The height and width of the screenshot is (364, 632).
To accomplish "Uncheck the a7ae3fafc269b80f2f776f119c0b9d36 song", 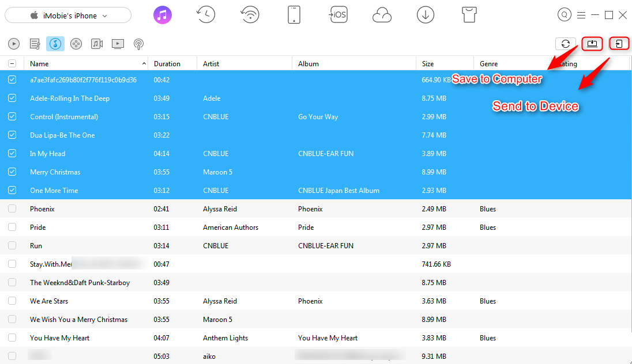I will (x=12, y=79).
